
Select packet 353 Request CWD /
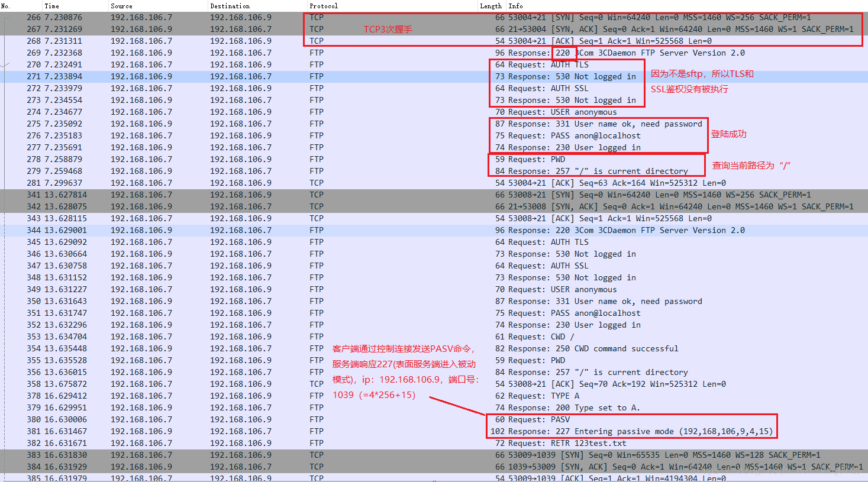point(434,337)
